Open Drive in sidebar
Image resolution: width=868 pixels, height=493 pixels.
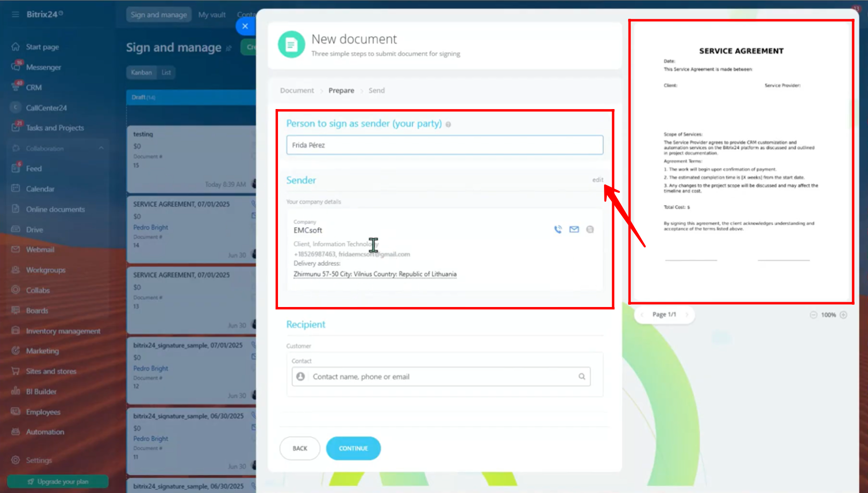click(34, 230)
